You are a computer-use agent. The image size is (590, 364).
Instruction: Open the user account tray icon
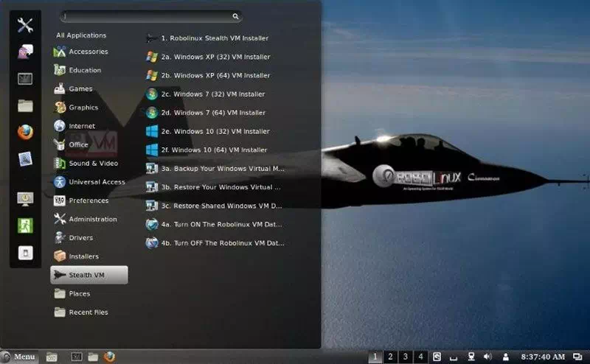(506, 357)
